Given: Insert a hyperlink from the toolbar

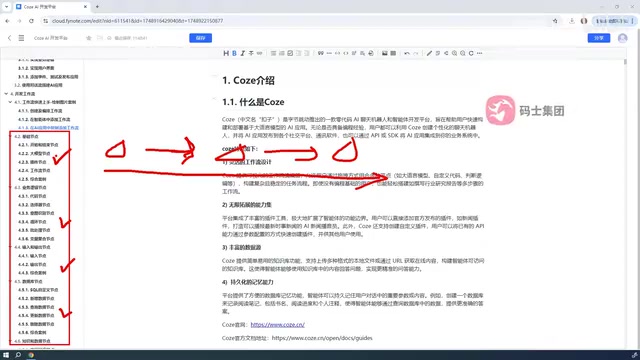Looking at the screenshot, I should click(x=259, y=53).
